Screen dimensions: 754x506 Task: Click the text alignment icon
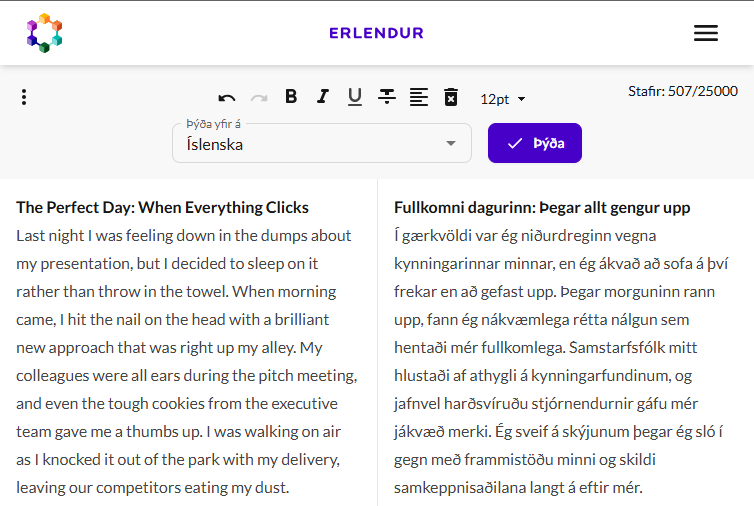click(419, 97)
